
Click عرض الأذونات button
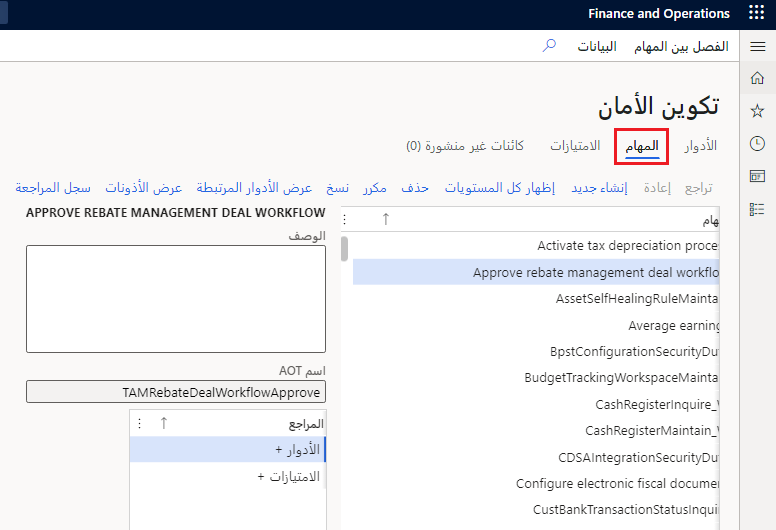click(x=144, y=188)
